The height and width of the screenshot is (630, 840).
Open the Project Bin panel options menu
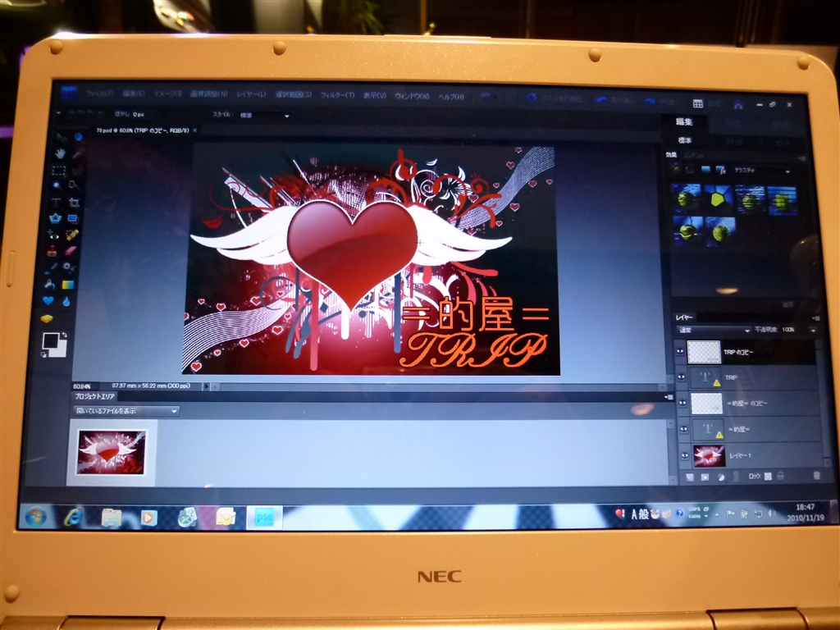click(x=669, y=397)
